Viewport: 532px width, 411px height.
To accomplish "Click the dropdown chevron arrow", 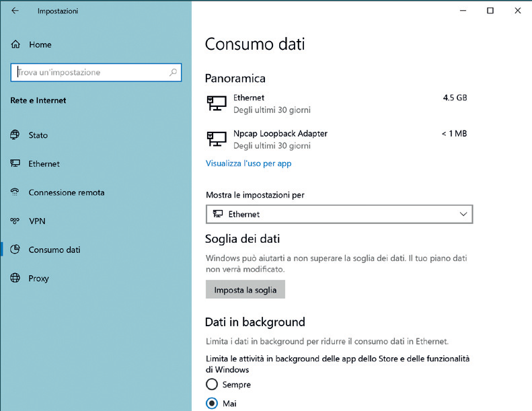I will click(x=463, y=214).
